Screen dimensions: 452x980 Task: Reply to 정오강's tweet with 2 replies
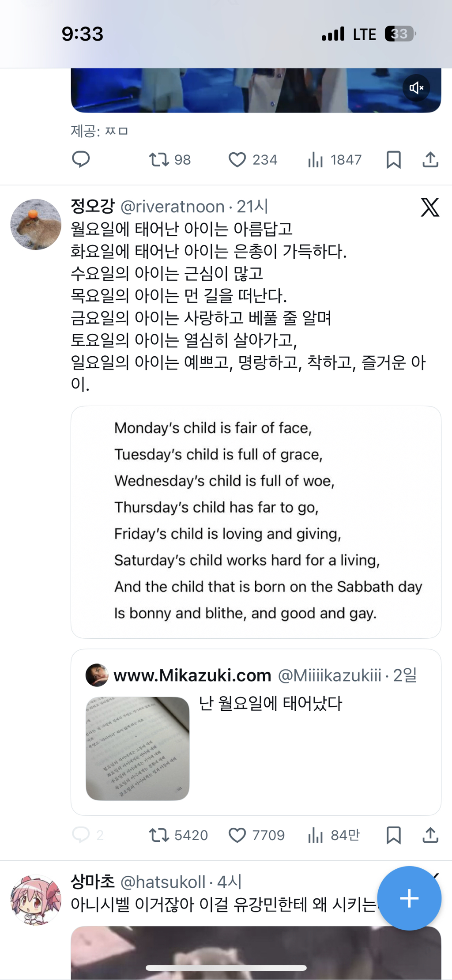[81, 835]
